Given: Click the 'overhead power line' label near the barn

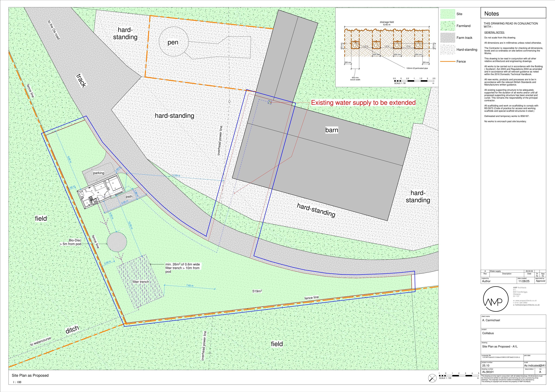Looking at the screenshot, I should pos(220,140).
